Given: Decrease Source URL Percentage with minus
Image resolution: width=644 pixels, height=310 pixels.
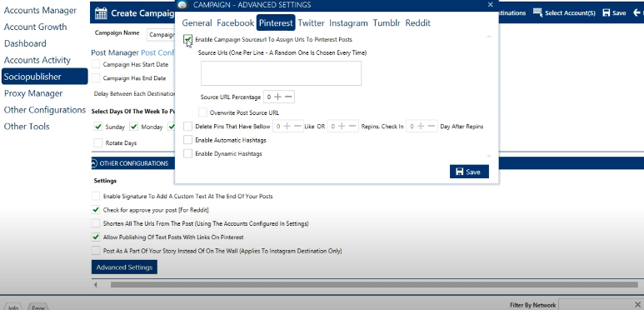Looking at the screenshot, I should pyautogui.click(x=289, y=97).
